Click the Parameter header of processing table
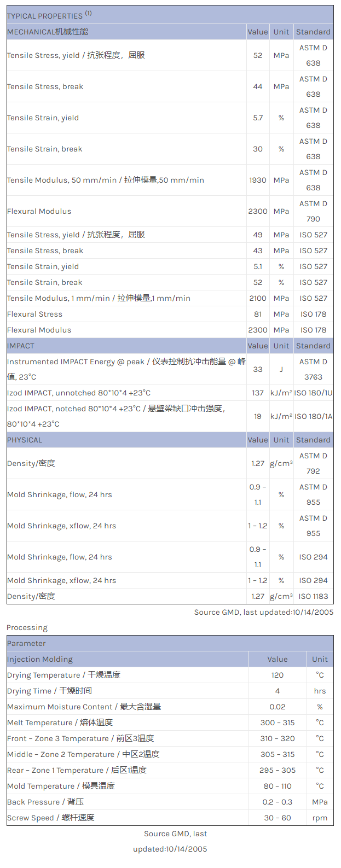This screenshot has width=341, height=868. (x=26, y=643)
